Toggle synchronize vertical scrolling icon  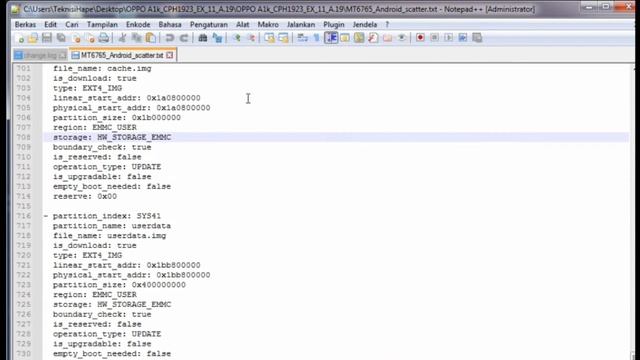[269, 38]
